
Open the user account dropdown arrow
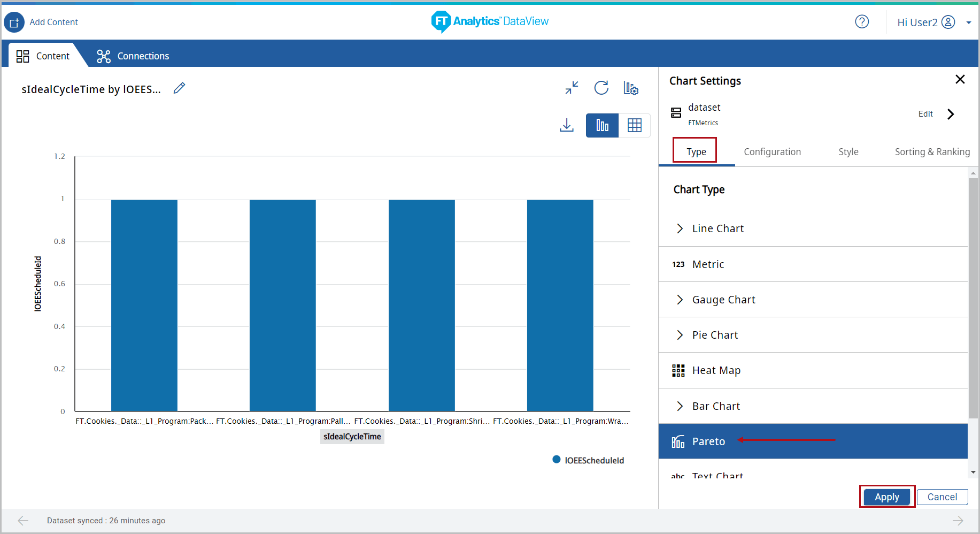pyautogui.click(x=969, y=22)
